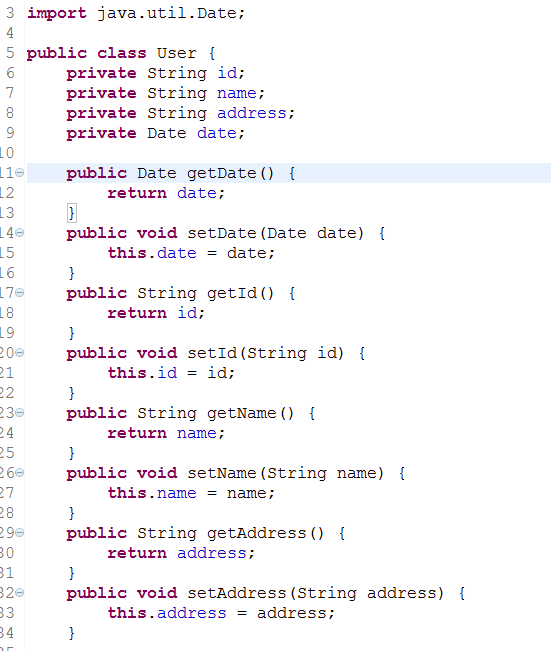Collapse the setName method fold marker
The width and height of the screenshot is (551, 651).
20,473
